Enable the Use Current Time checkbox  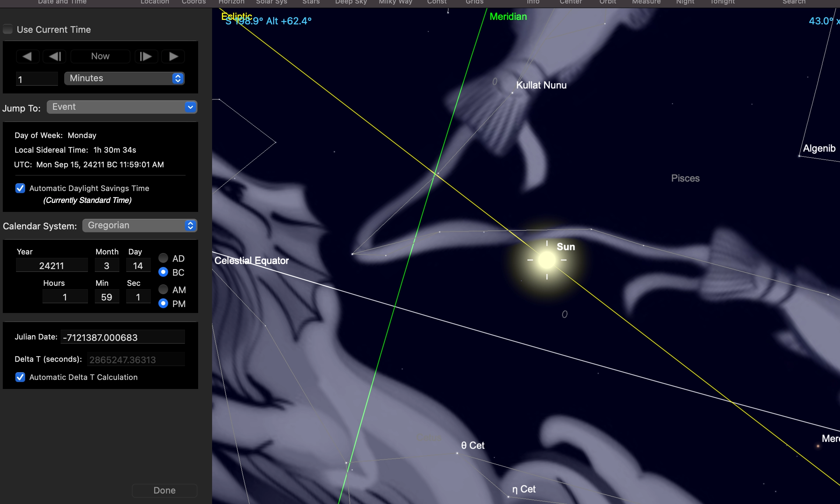(x=8, y=29)
